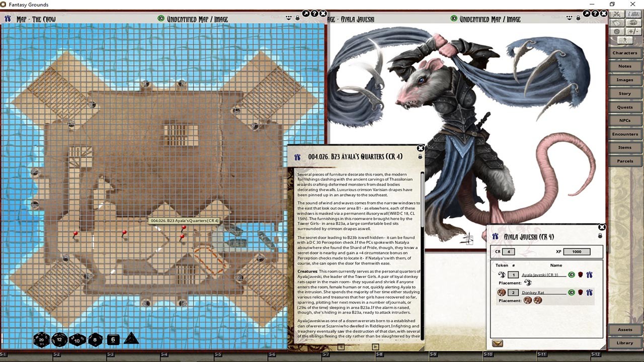This screenshot has height=362, width=644.
Task: Roll the d12 from the dice tray
Action: click(x=59, y=340)
